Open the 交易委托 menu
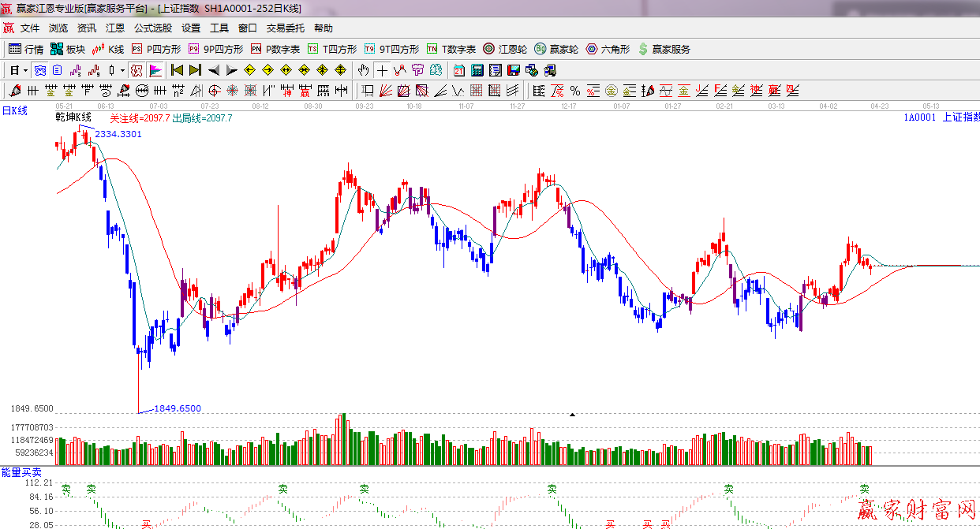This screenshot has width=980, height=529. click(285, 28)
